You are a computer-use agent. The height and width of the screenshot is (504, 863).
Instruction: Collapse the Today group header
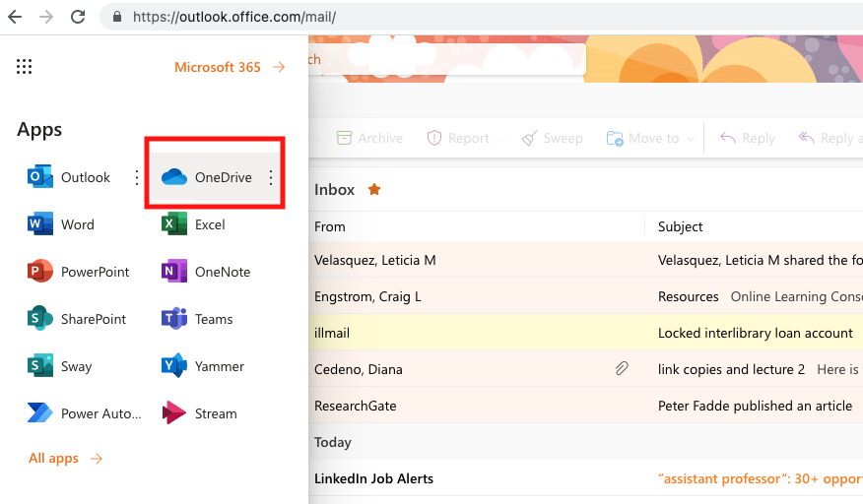pyautogui.click(x=332, y=442)
